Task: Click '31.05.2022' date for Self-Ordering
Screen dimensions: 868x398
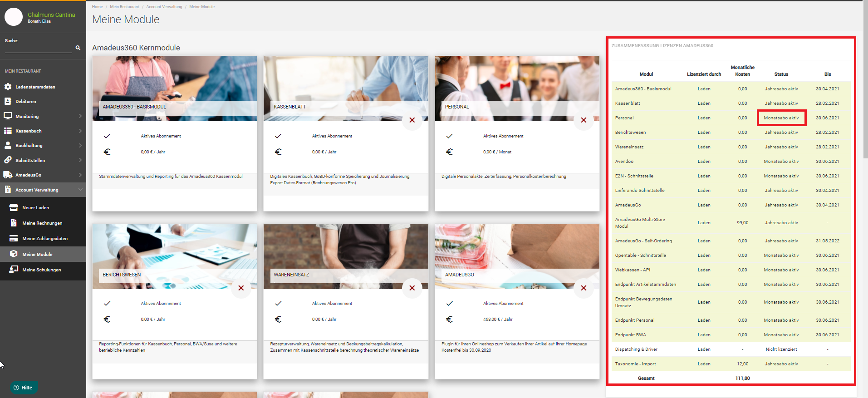Action: pyautogui.click(x=828, y=241)
